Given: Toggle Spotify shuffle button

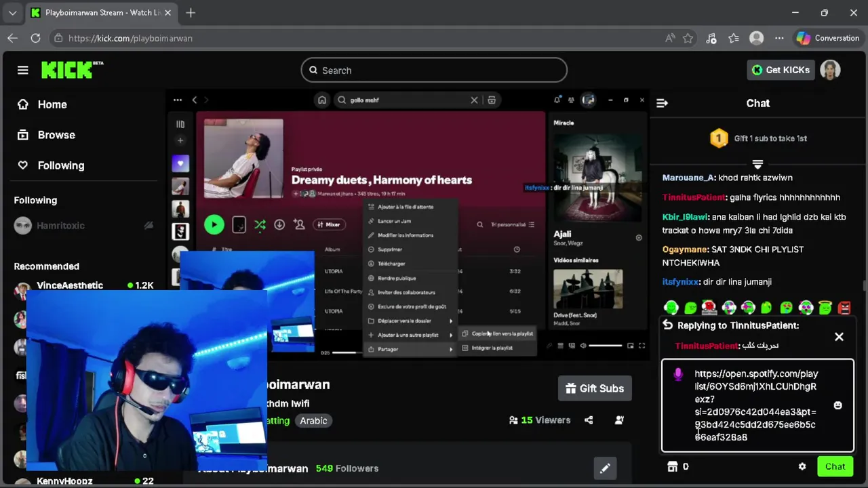Looking at the screenshot, I should (260, 224).
